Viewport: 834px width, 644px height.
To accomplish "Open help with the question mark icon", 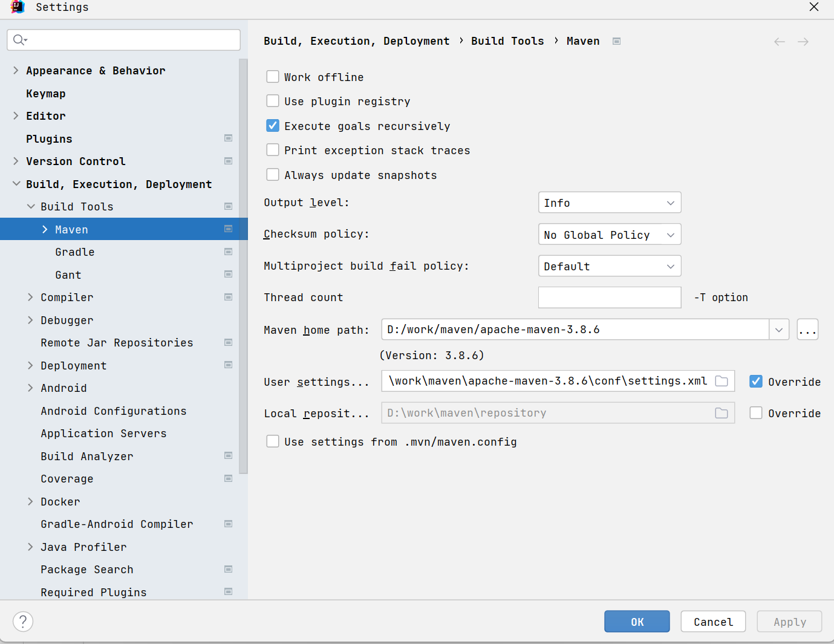I will [23, 622].
